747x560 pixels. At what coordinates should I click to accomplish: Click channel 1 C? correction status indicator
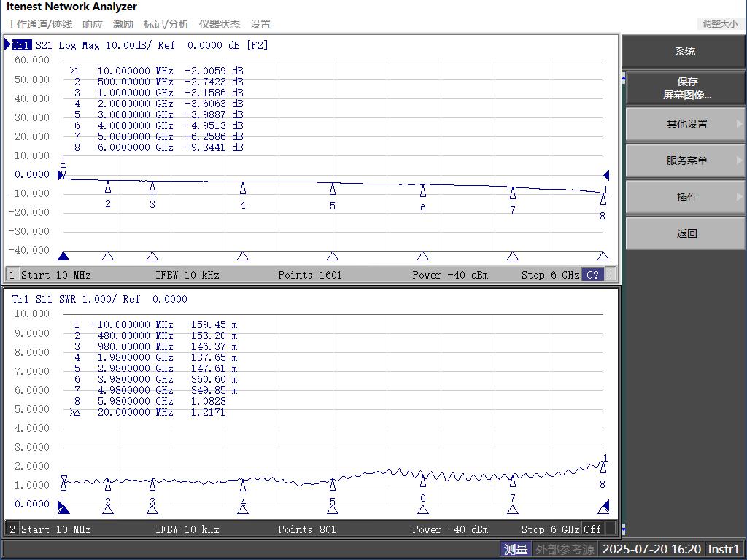(592, 275)
